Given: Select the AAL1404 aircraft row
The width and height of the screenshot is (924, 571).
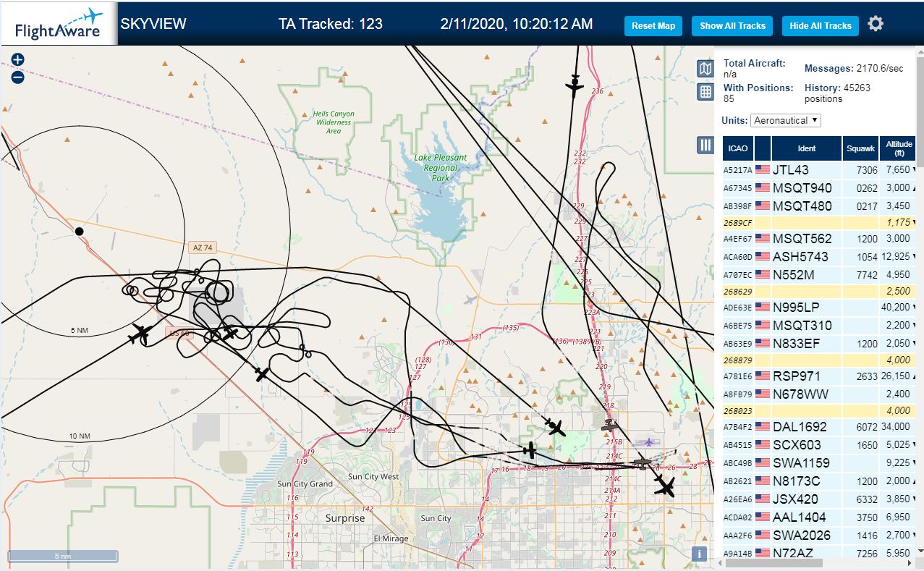Looking at the screenshot, I should pos(819,517).
